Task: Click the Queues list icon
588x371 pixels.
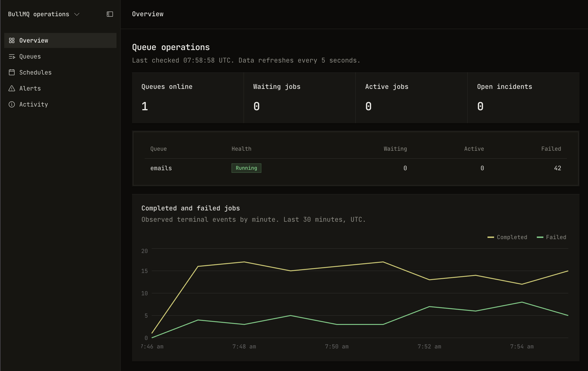Action: pyautogui.click(x=12, y=56)
